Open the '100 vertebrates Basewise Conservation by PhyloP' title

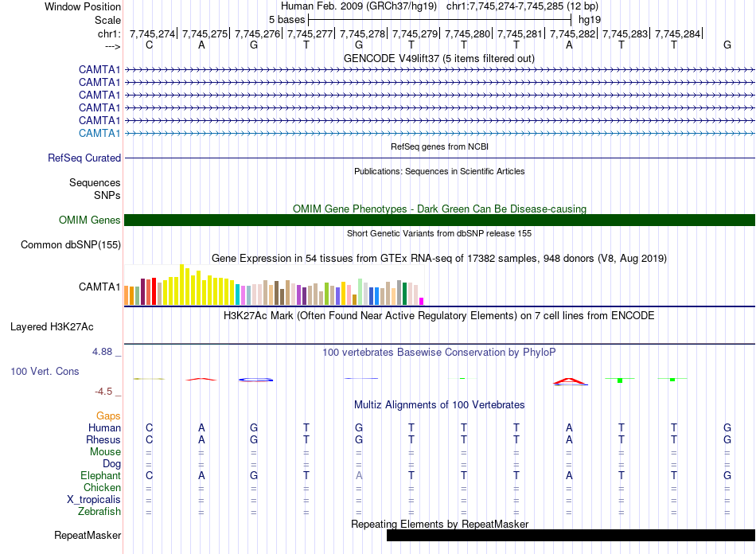coord(439,353)
